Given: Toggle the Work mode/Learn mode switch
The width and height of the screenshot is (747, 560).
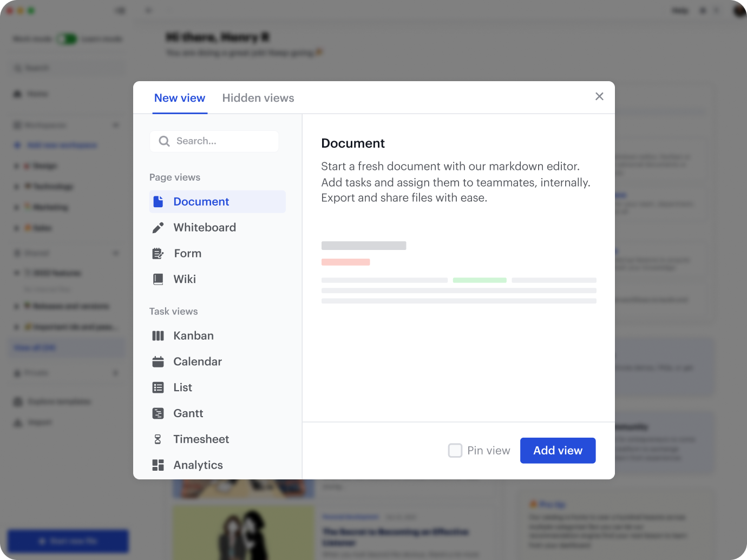Looking at the screenshot, I should click(66, 38).
